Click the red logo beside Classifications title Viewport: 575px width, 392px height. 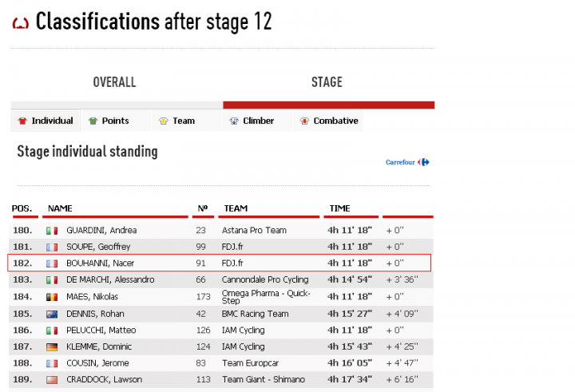21,22
